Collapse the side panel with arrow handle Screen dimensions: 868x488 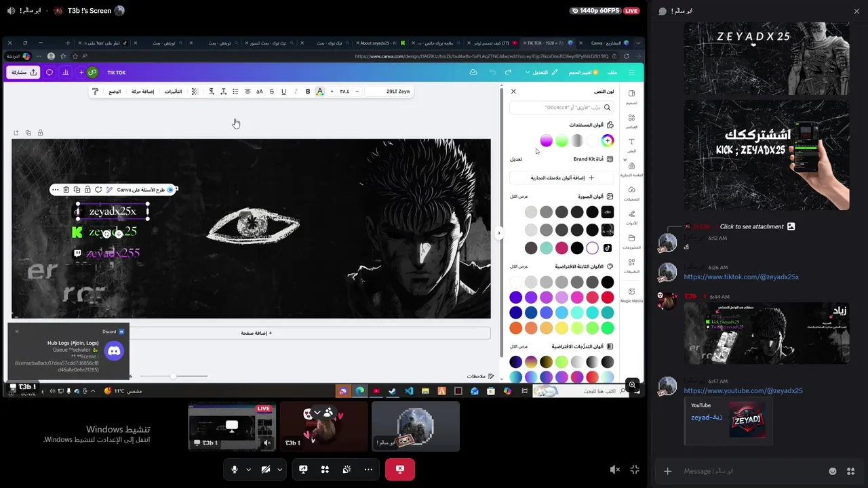pyautogui.click(x=499, y=233)
